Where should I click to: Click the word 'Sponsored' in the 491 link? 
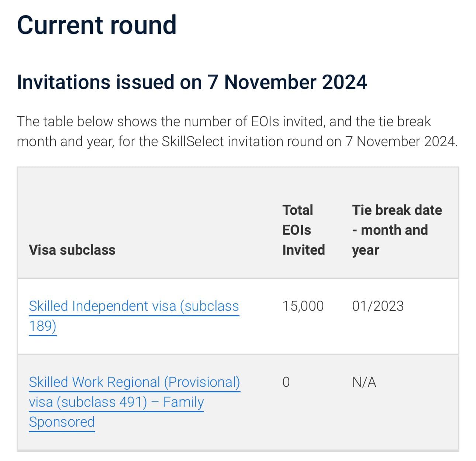click(x=62, y=422)
